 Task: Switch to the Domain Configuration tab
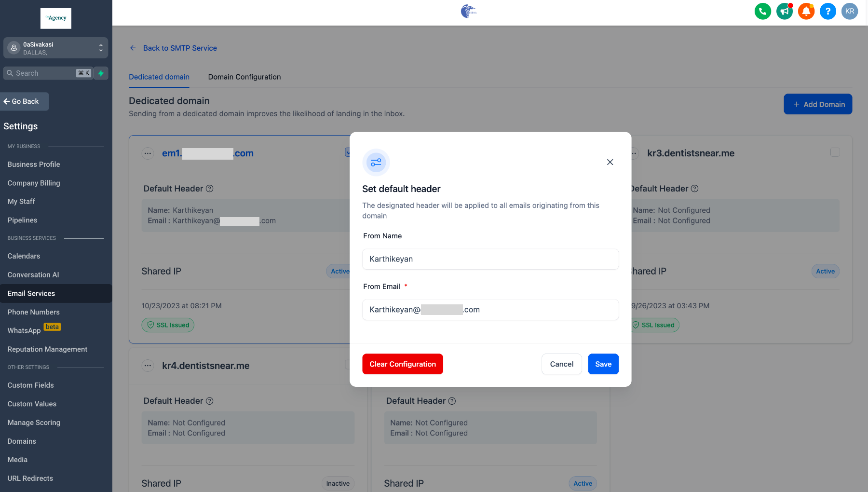click(244, 77)
